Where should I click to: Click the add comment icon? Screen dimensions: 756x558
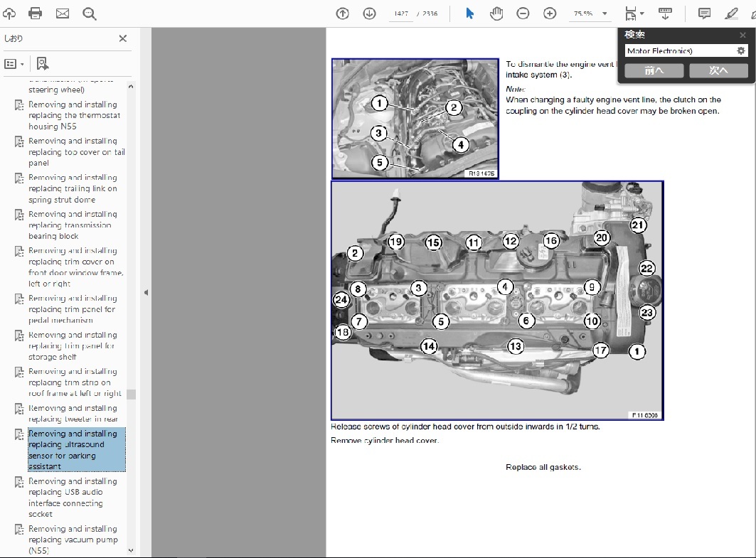coord(704,14)
